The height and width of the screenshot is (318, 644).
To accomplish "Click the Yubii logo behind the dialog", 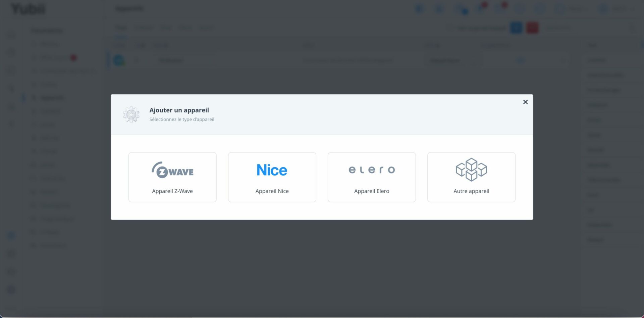I will click(x=28, y=9).
